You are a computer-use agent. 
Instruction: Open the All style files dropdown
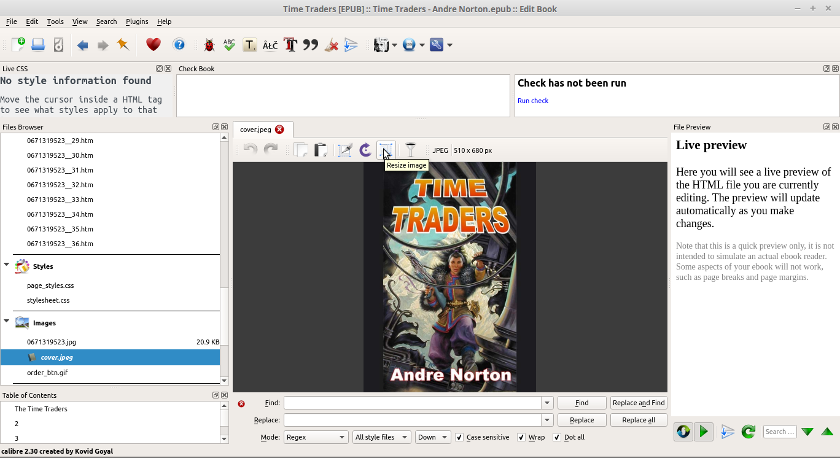(380, 437)
